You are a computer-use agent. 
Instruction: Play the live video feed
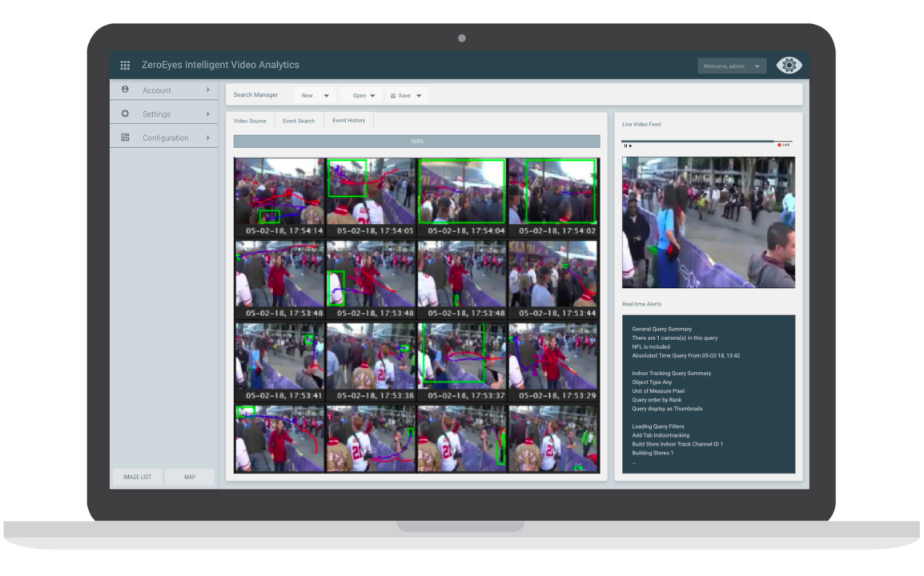pyautogui.click(x=630, y=146)
